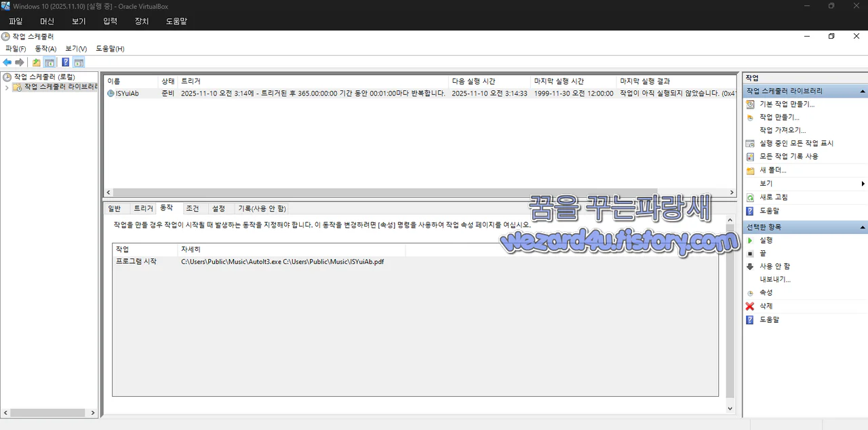
Task: Click 작업 가져오기... in the action pane
Action: [783, 130]
